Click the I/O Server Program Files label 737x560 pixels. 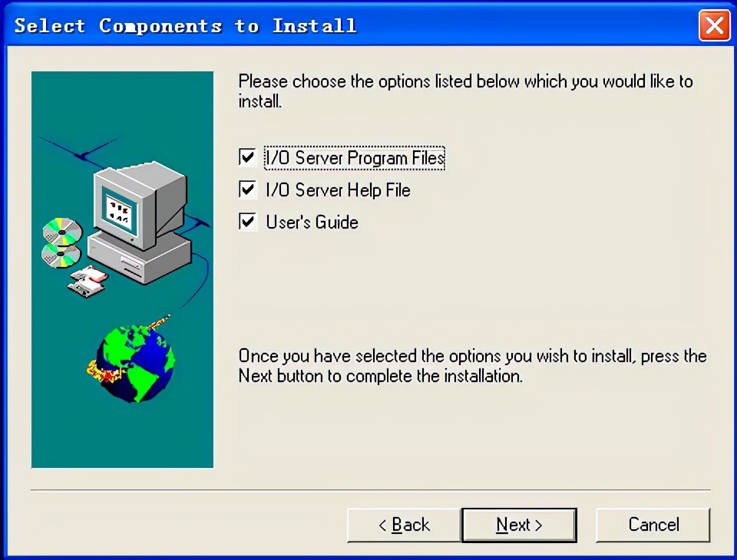(355, 158)
